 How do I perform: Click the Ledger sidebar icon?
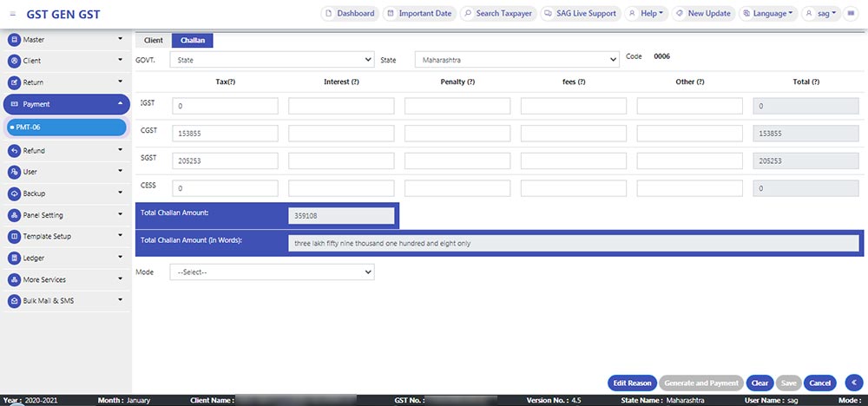tap(14, 259)
